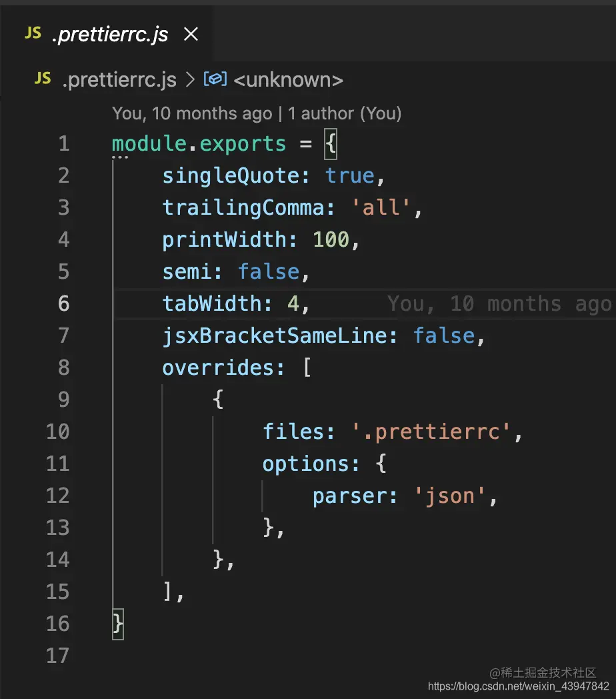Image resolution: width=616 pixels, height=699 pixels.
Task: Click 'parser' on line 12
Action: point(350,496)
